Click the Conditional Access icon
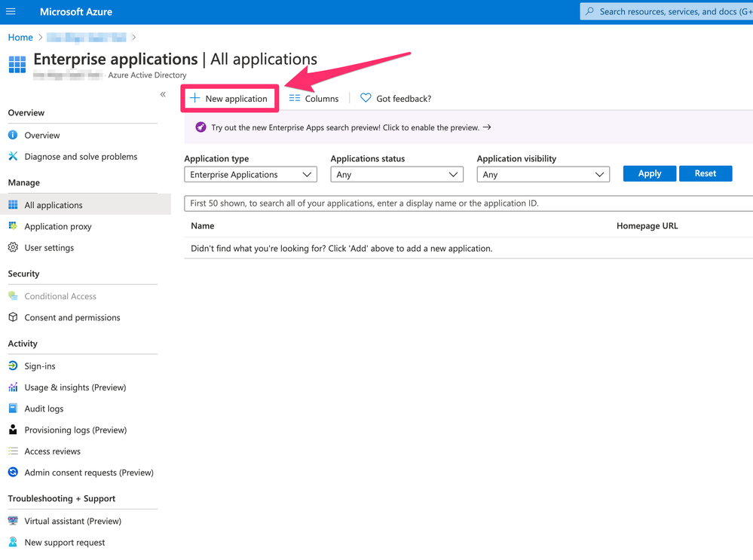This screenshot has width=753, height=560. 13,296
